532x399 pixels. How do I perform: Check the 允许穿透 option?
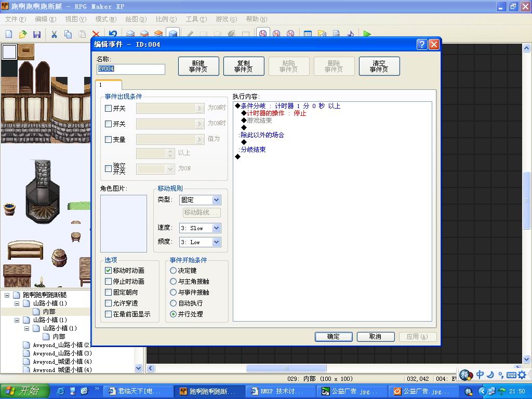click(108, 303)
